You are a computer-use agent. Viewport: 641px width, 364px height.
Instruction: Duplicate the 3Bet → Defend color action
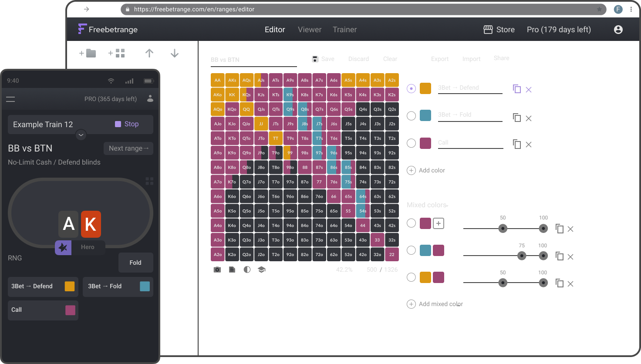click(x=516, y=89)
